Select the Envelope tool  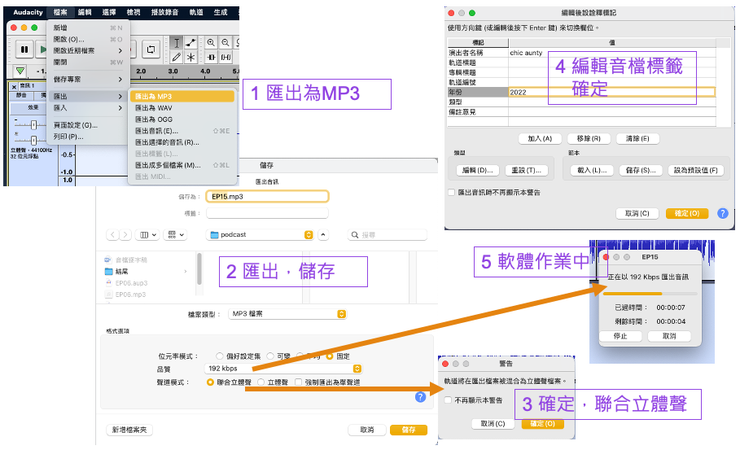pos(191,43)
